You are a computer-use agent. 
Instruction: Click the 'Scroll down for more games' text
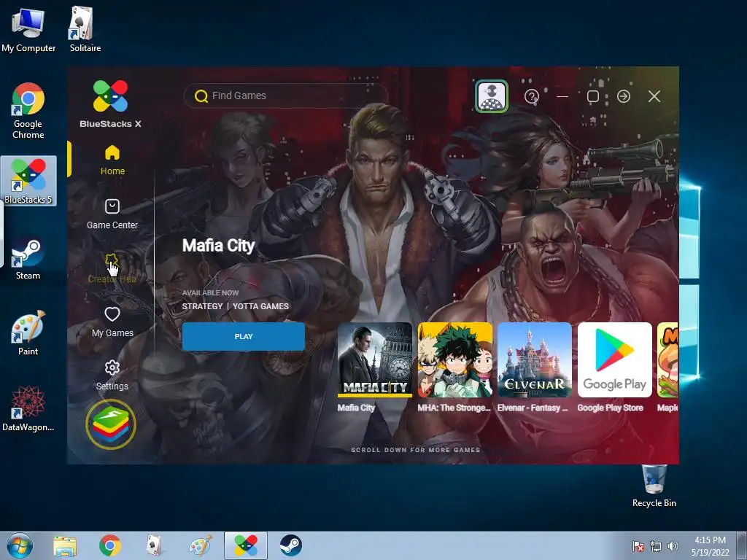click(415, 450)
